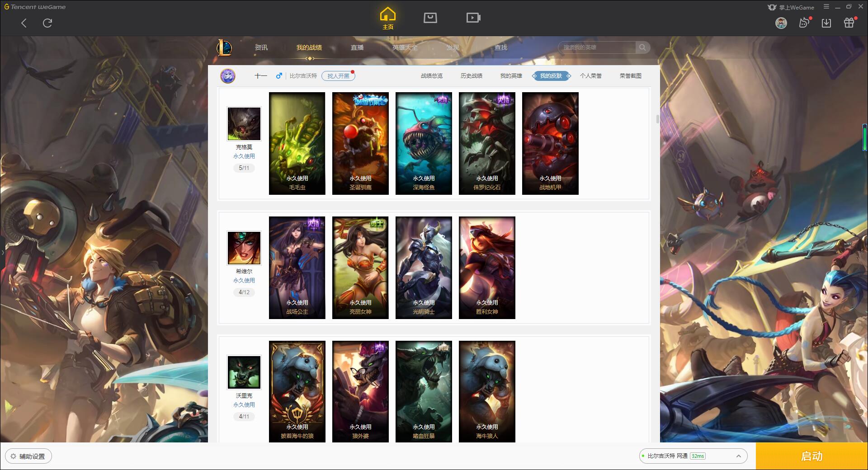Click into the hero search field
The image size is (868, 470).
(598, 47)
